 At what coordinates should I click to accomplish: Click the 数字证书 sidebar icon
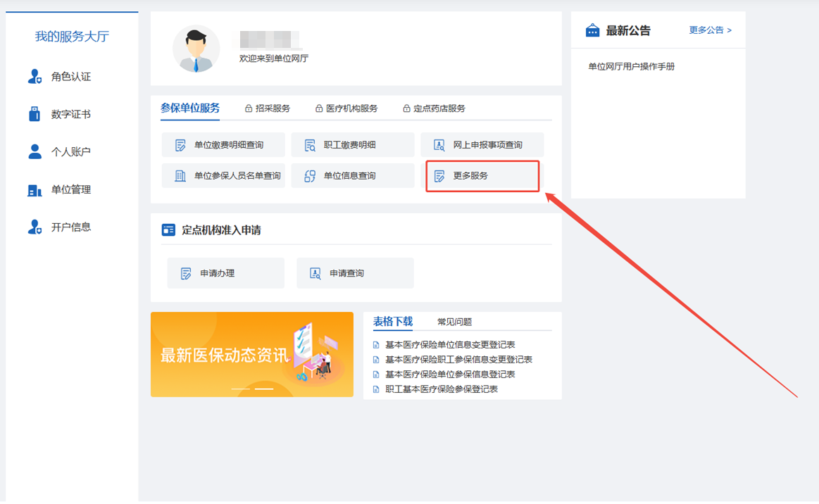(x=35, y=114)
